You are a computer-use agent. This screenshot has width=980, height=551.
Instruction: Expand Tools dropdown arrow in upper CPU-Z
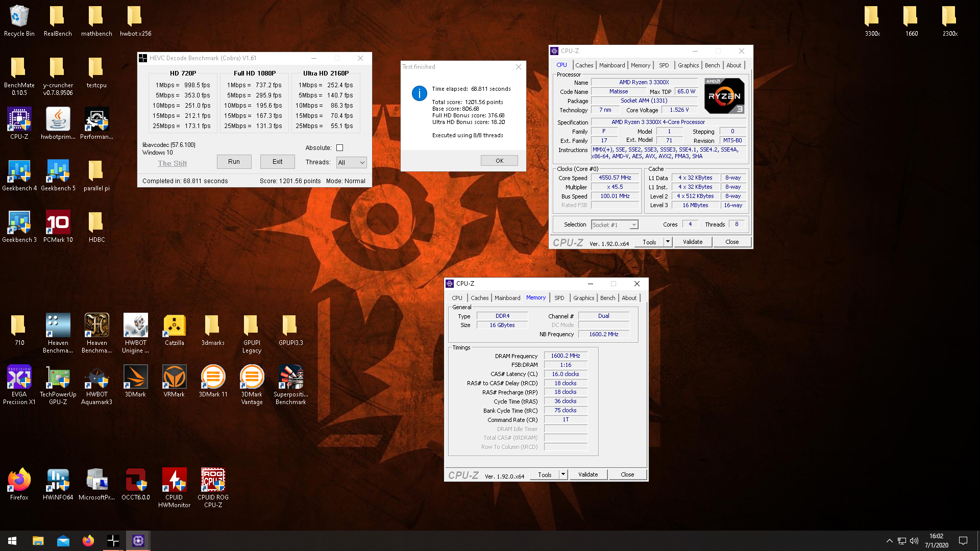tap(668, 242)
